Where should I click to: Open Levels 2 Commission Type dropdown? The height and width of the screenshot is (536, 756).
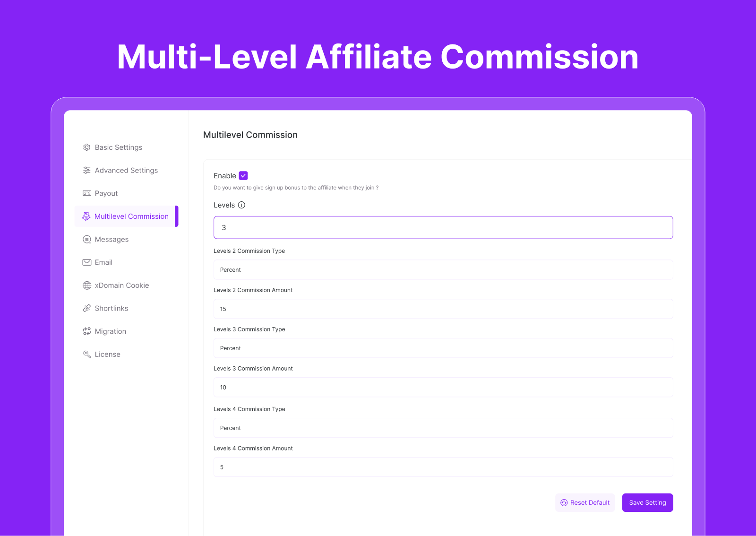click(443, 270)
